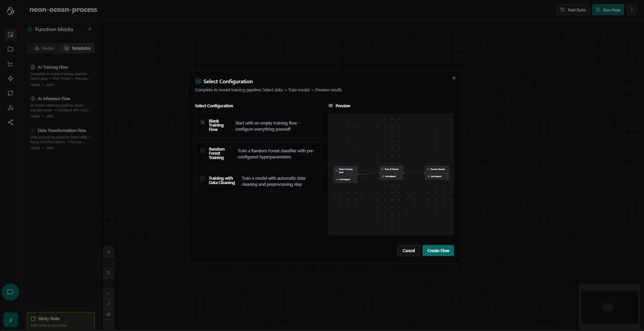644x331 pixels.
Task: Open the Past Runs history
Action: click(573, 10)
